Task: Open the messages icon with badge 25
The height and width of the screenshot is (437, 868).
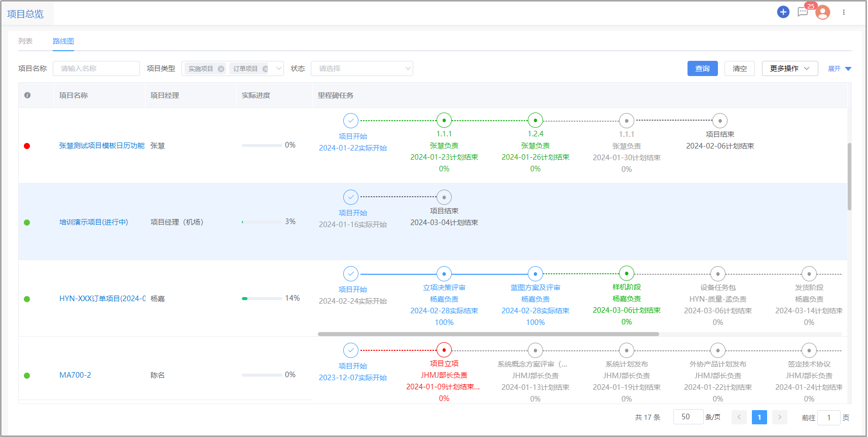Action: [x=803, y=12]
